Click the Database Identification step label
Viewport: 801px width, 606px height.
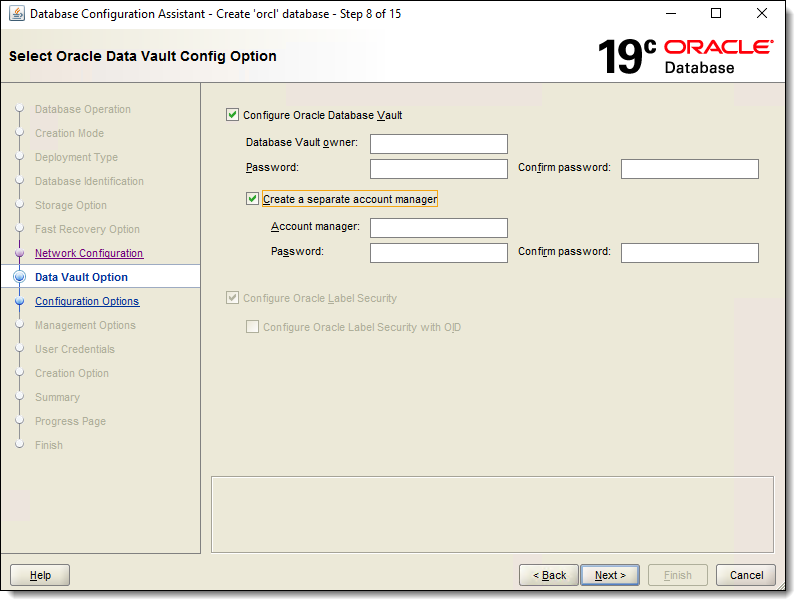coord(89,181)
